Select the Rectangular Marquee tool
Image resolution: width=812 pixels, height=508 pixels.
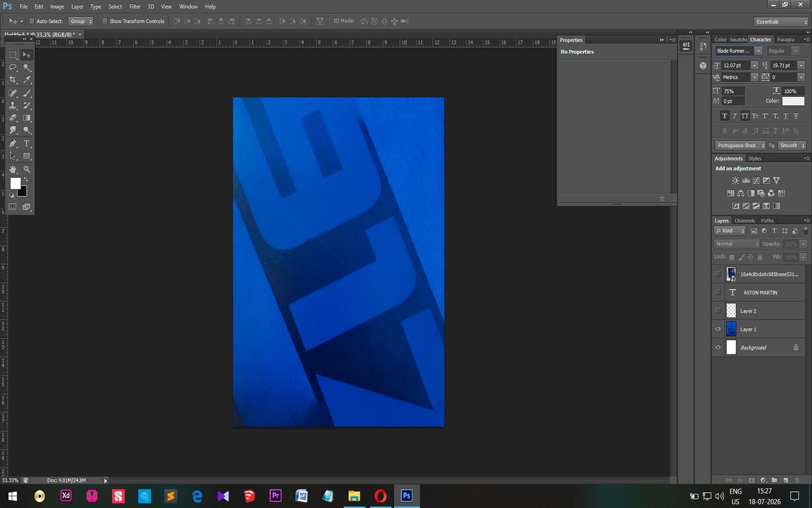pos(13,55)
